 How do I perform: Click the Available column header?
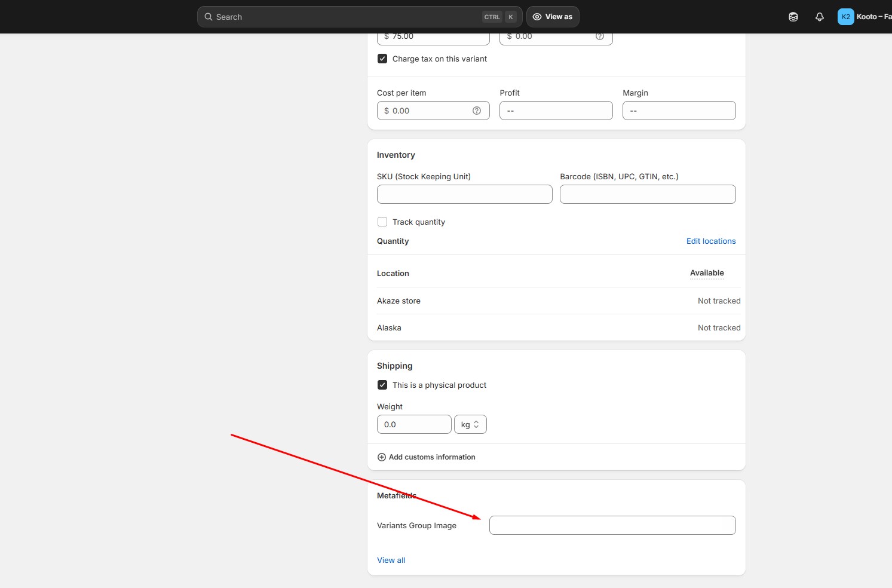pos(707,273)
